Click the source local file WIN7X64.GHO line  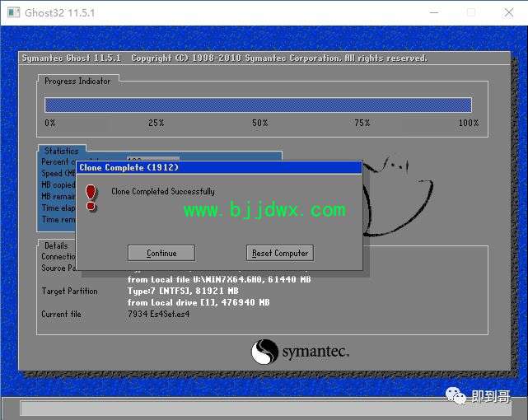[x=219, y=279]
